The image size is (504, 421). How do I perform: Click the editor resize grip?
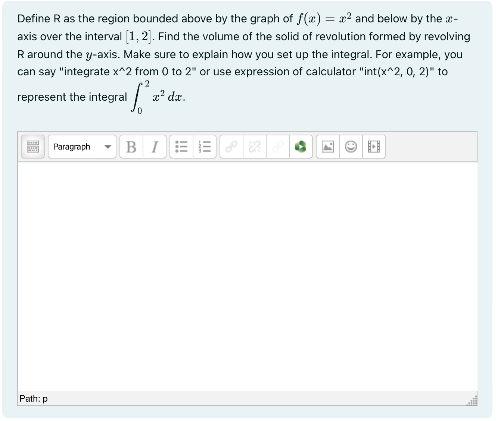tap(473, 400)
